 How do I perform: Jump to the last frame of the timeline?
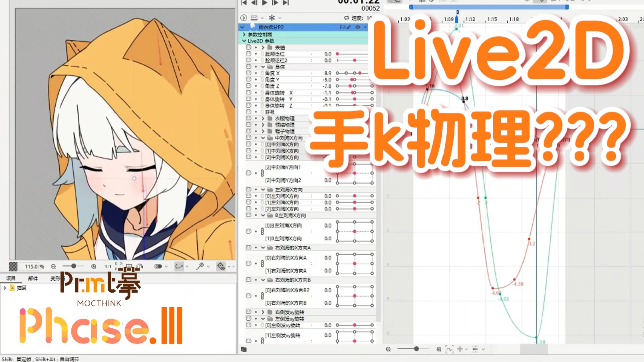click(286, 3)
